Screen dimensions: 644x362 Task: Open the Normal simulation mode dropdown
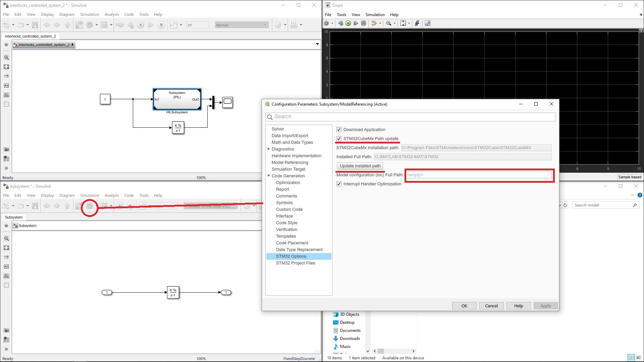click(x=241, y=25)
